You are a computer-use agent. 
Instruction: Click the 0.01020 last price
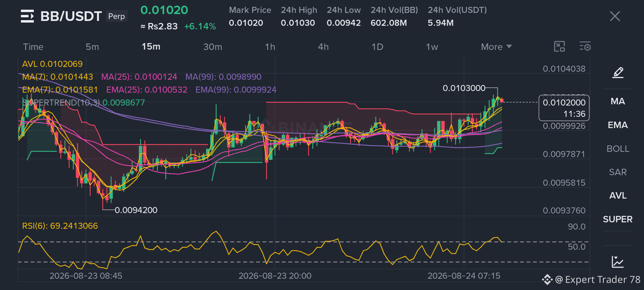pyautogui.click(x=164, y=10)
